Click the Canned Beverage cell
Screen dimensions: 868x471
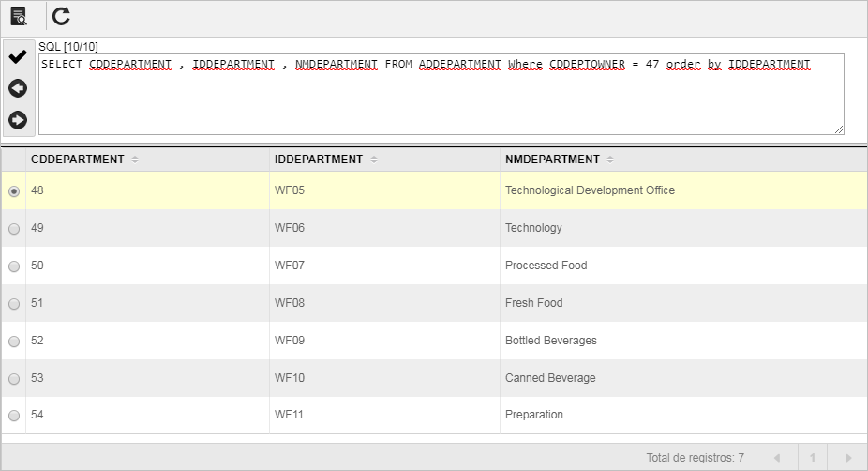[683, 378]
